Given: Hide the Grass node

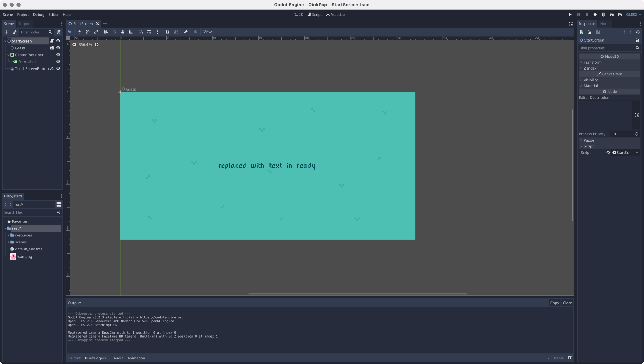Looking at the screenshot, I should tap(58, 48).
